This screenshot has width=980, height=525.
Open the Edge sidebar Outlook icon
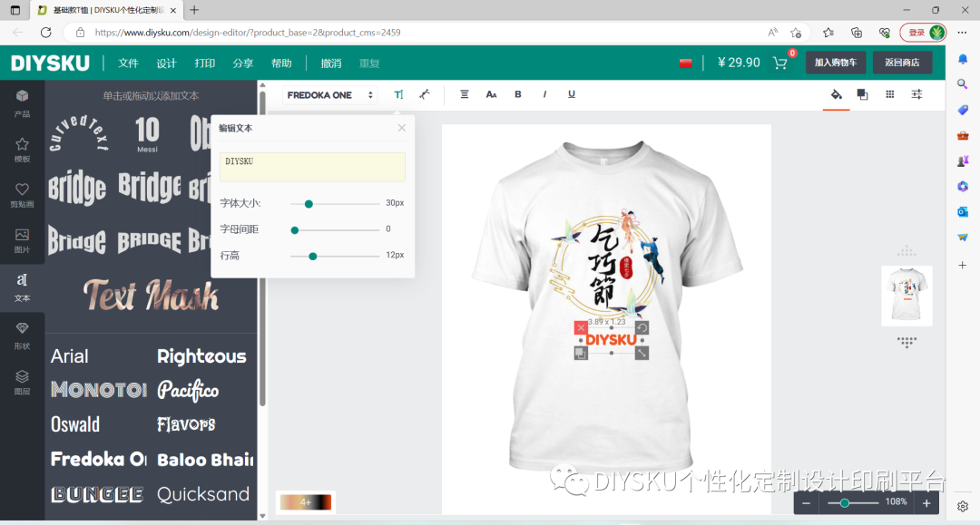tap(963, 212)
